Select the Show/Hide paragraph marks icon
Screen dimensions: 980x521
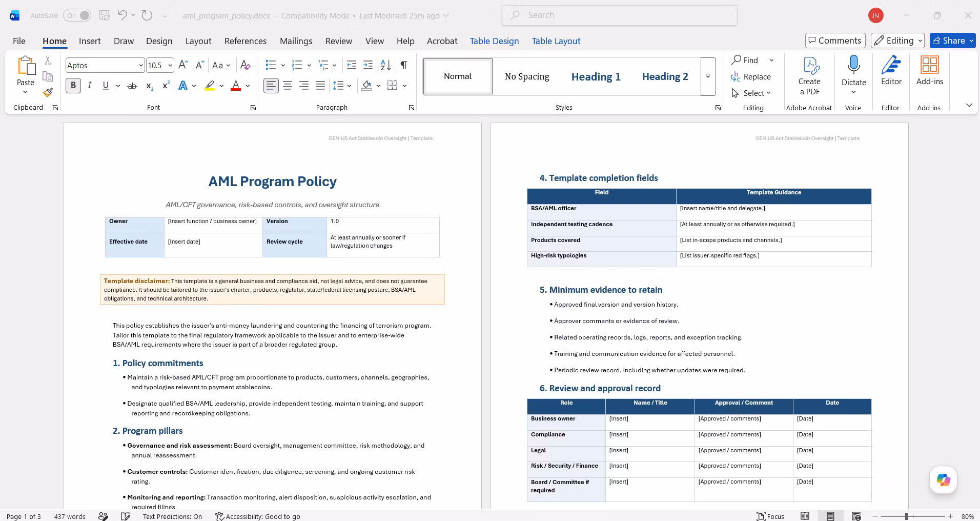point(404,65)
